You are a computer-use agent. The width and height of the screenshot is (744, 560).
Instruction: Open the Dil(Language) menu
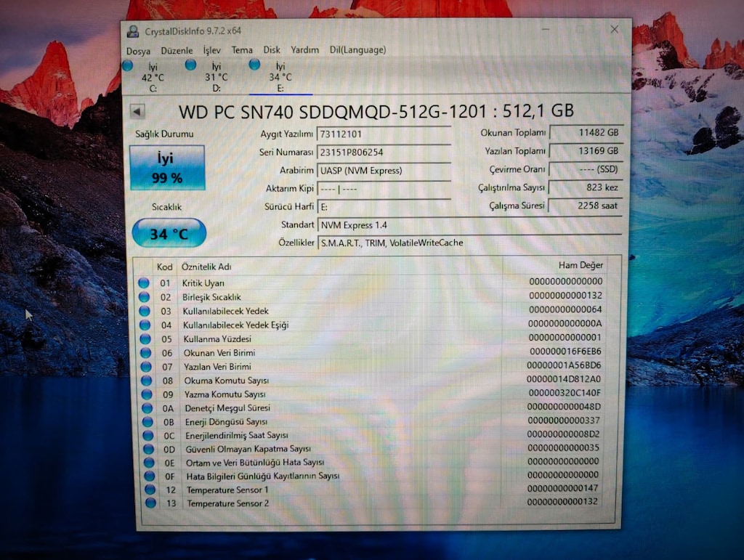pyautogui.click(x=357, y=49)
